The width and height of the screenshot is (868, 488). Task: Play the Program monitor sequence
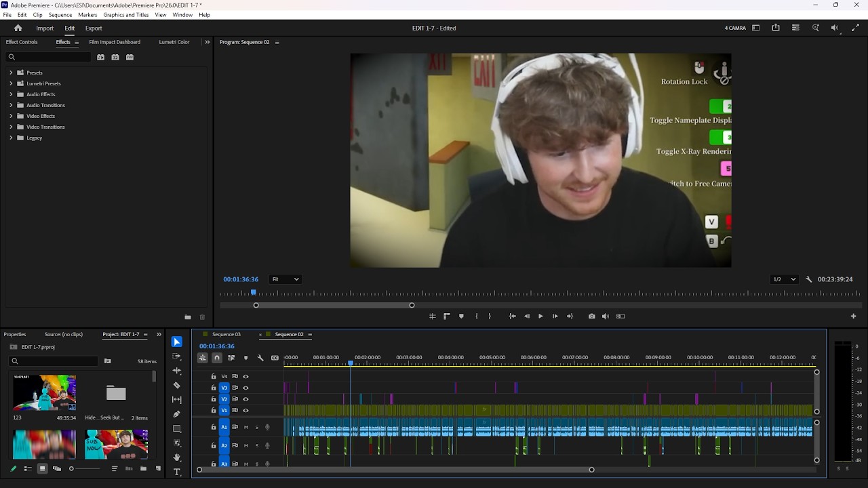pyautogui.click(x=540, y=317)
